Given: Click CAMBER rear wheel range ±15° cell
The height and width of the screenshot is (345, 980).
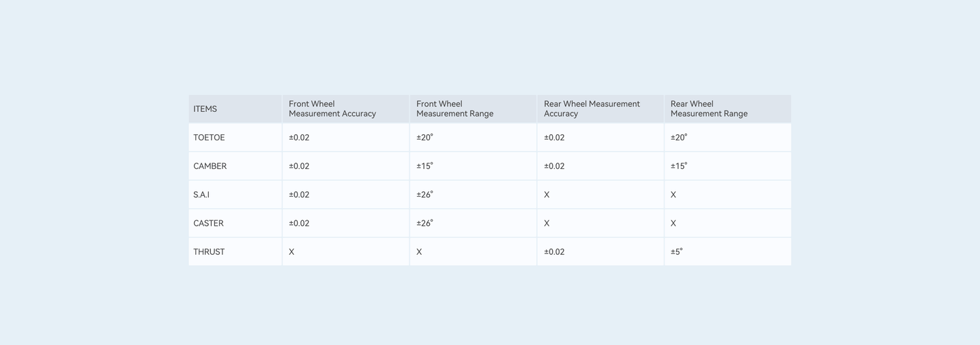Looking at the screenshot, I should coord(679,166).
